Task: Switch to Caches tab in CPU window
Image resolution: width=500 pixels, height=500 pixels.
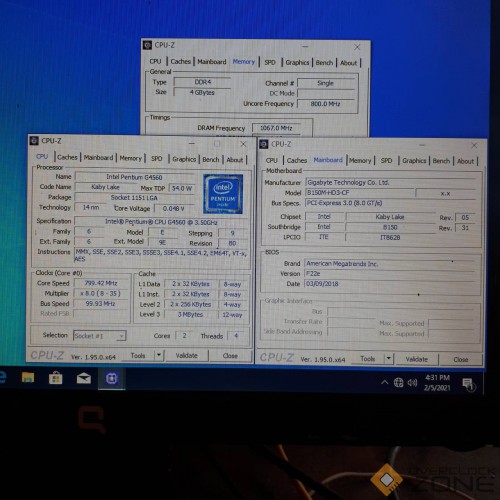Action: [67, 157]
